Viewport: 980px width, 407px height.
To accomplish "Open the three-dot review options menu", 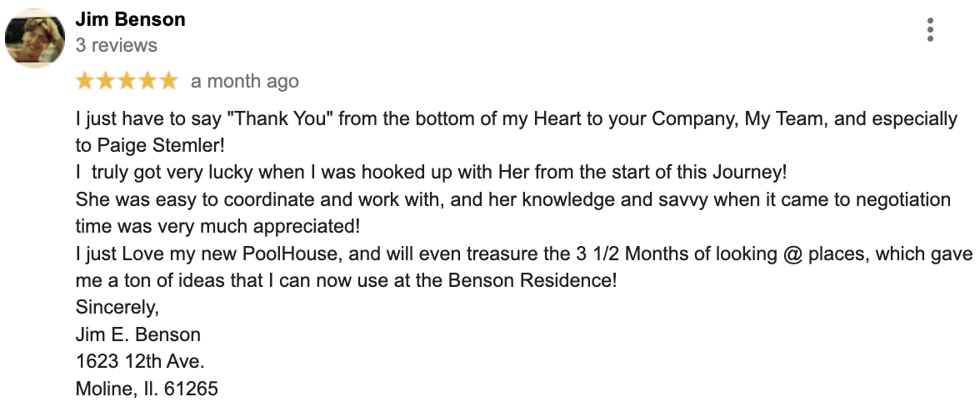I will [x=930, y=29].
